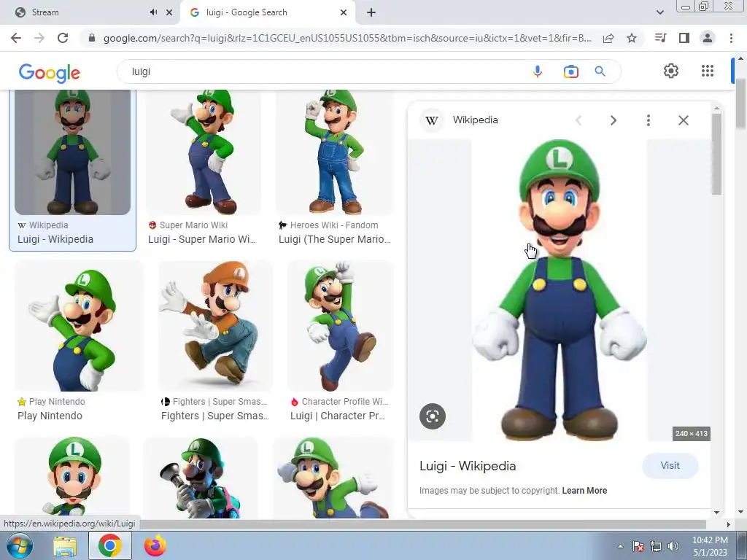Click the Luigi - Wikipedia result caption
Viewport: 747px width, 560px height.
[x=55, y=239]
